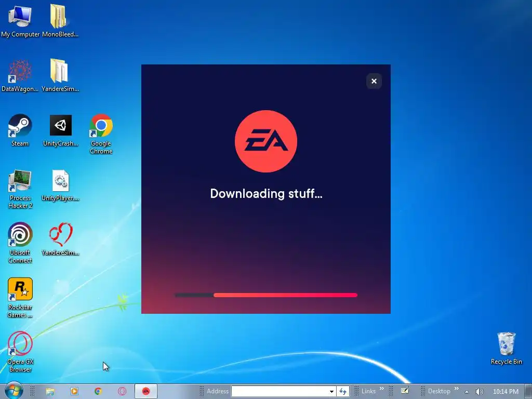Open media player taskbar icon
This screenshot has height=399, width=532.
point(74,391)
